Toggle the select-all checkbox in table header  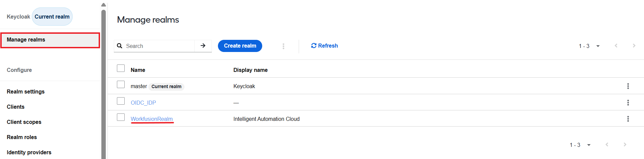coord(121,68)
